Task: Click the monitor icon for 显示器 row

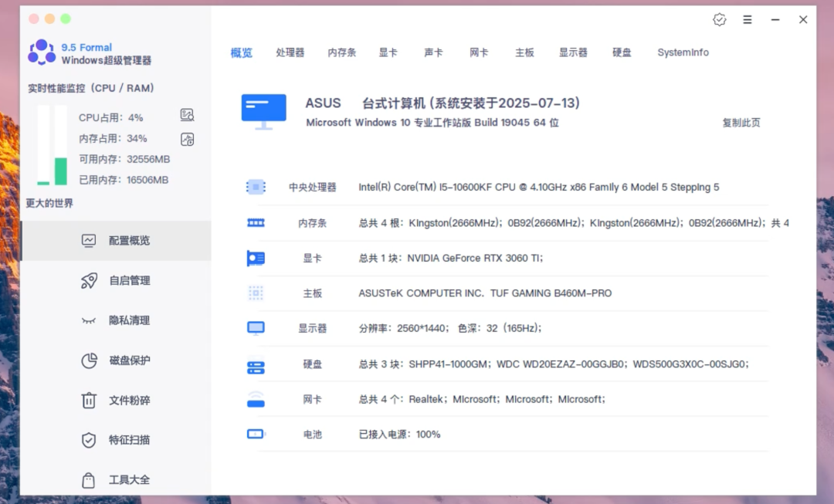Action: pos(256,328)
